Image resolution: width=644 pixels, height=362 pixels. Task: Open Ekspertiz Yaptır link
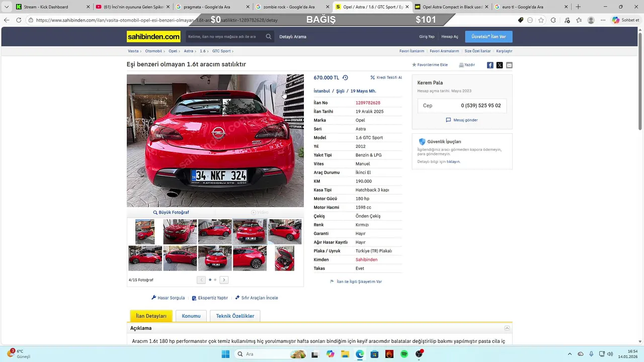(210, 298)
